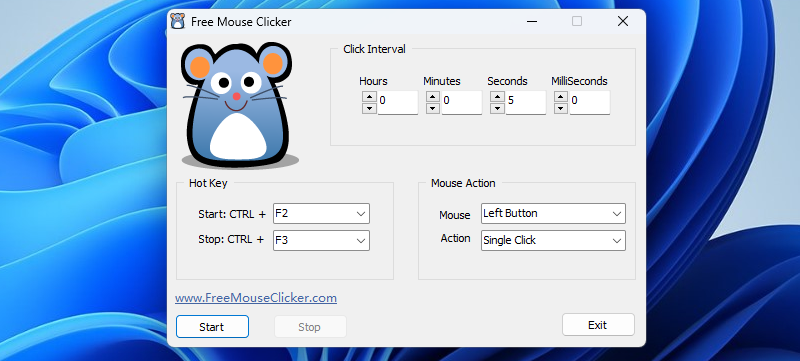Decrease MilliSeconds with the down arrow
This screenshot has height=361, width=800.
[x=561, y=108]
